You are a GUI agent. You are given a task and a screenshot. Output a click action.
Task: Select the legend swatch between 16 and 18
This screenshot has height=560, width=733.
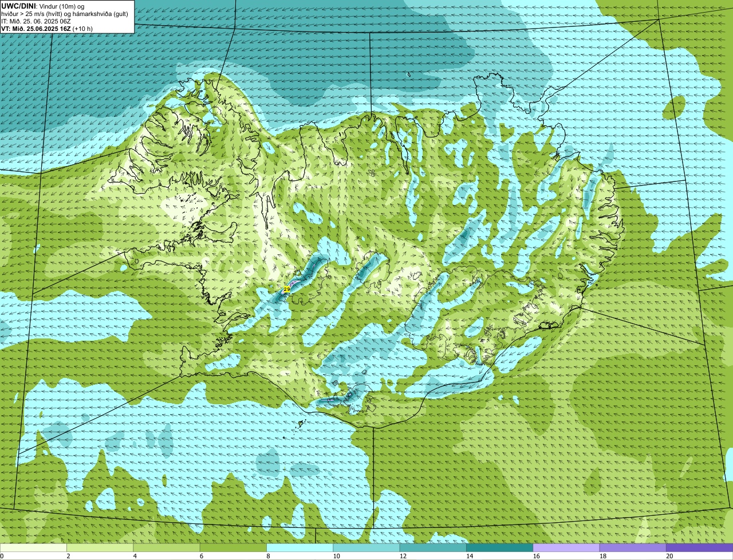(x=566, y=548)
